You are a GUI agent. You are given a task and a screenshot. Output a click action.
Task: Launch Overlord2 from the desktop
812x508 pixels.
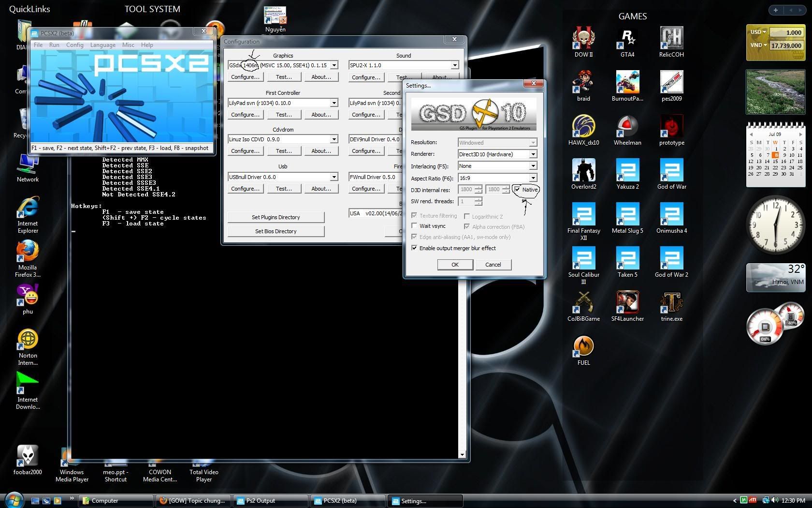[x=583, y=174]
